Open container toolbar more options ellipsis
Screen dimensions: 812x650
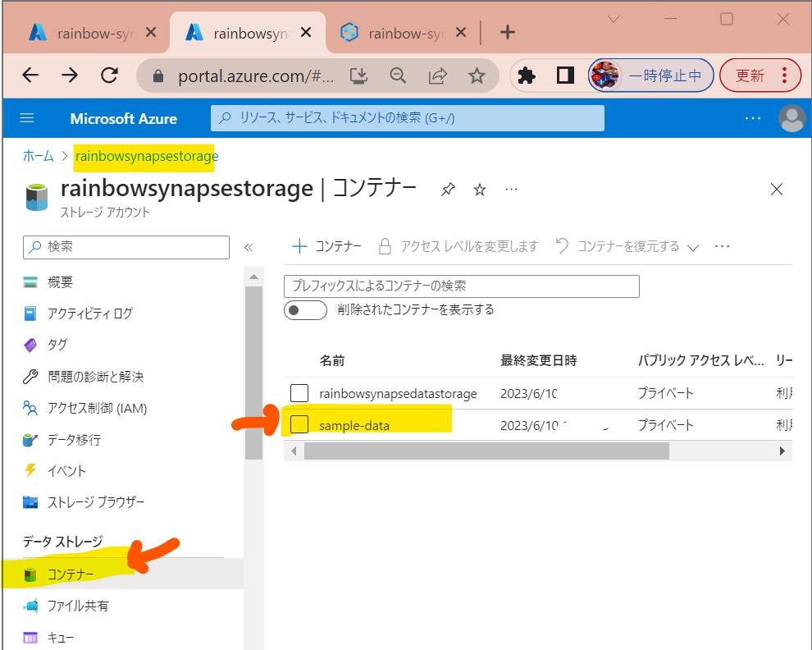click(722, 246)
